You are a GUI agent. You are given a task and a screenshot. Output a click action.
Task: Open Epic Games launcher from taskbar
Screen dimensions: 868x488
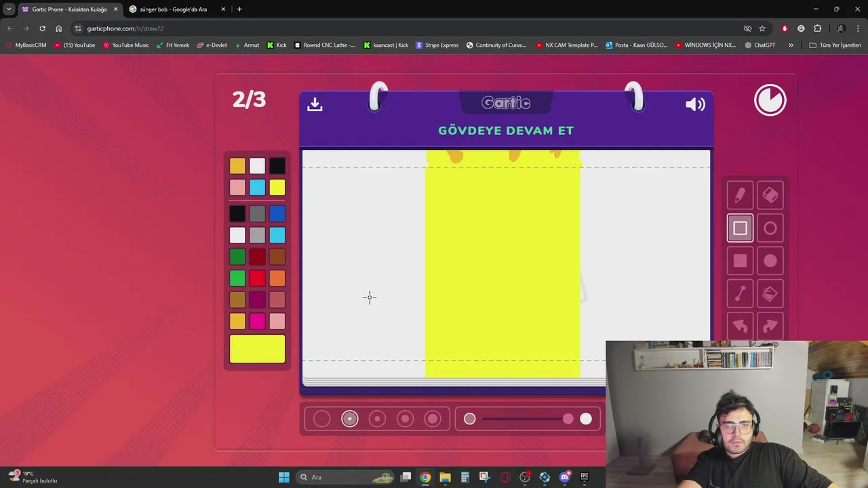click(x=584, y=477)
